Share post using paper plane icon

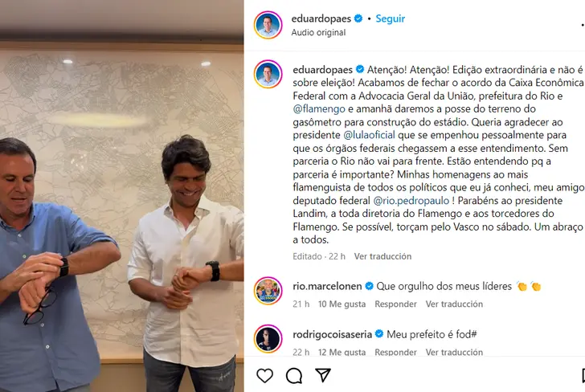pyautogui.click(x=323, y=375)
